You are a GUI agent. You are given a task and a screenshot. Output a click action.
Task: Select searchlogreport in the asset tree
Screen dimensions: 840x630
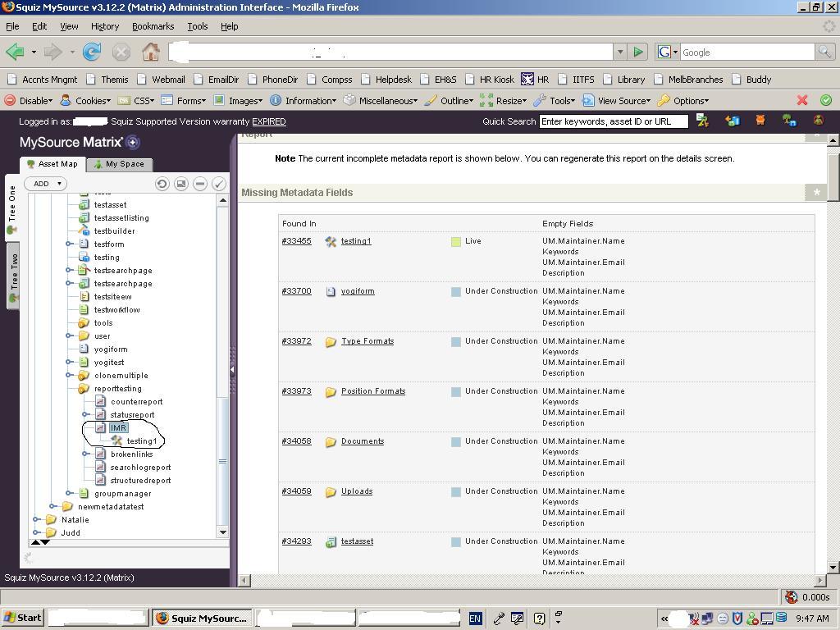[x=140, y=467]
